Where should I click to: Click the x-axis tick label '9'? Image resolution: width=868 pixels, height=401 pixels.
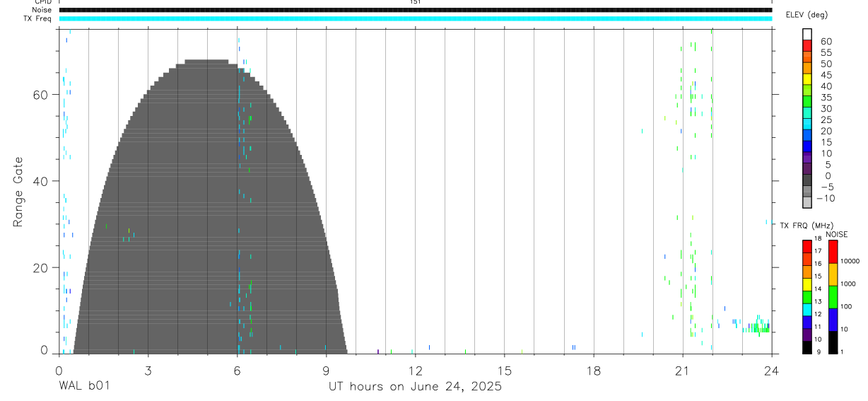326,370
